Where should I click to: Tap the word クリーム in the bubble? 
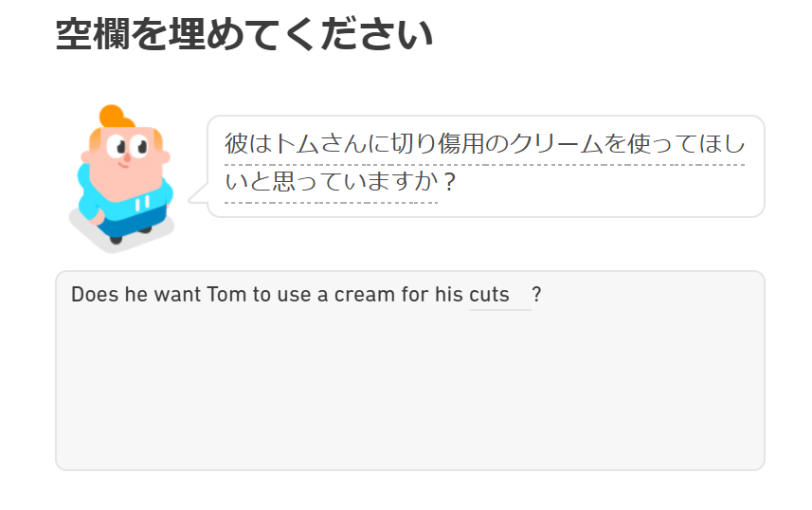[557, 145]
